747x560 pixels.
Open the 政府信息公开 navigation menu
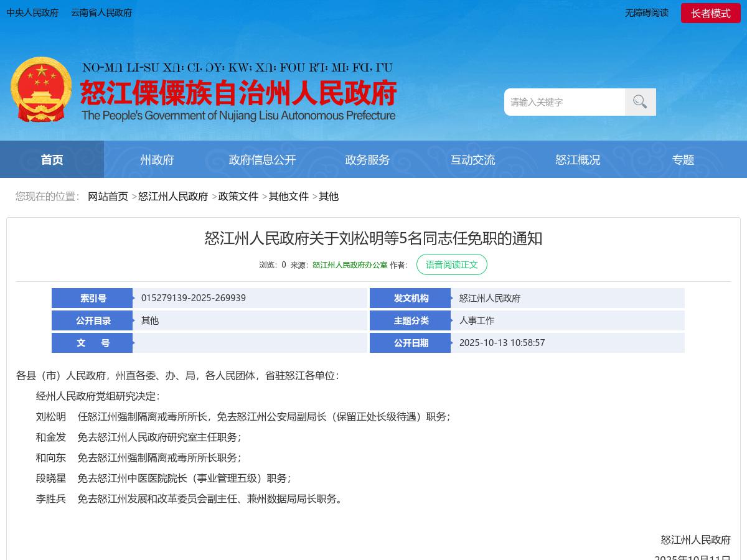[x=262, y=159]
